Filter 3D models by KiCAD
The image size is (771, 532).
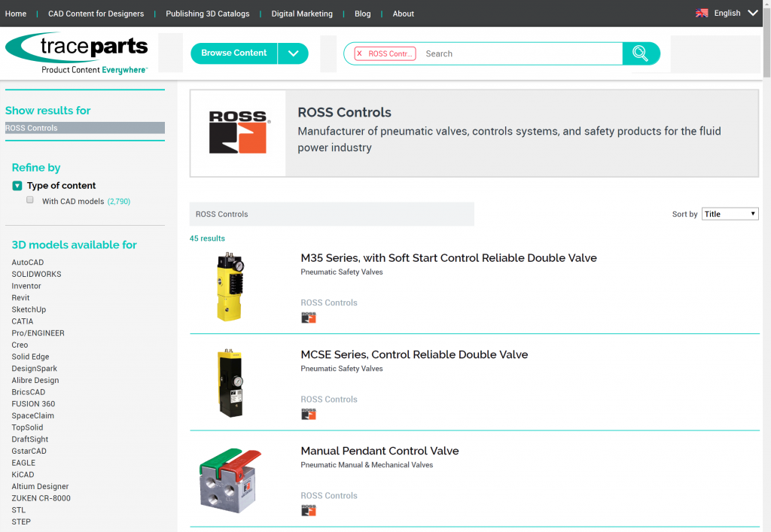pyautogui.click(x=23, y=475)
